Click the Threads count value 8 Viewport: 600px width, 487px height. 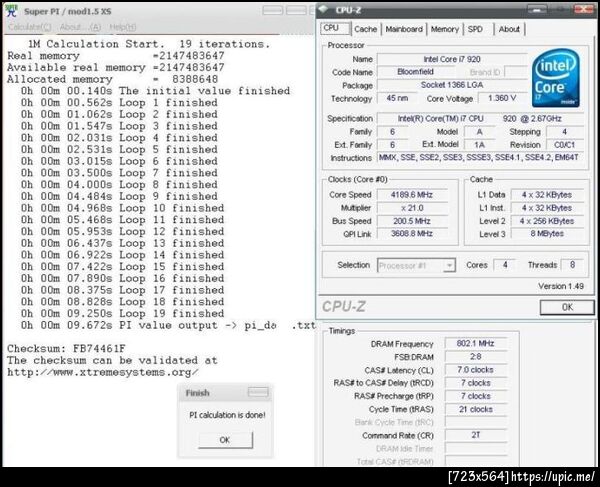point(572,265)
